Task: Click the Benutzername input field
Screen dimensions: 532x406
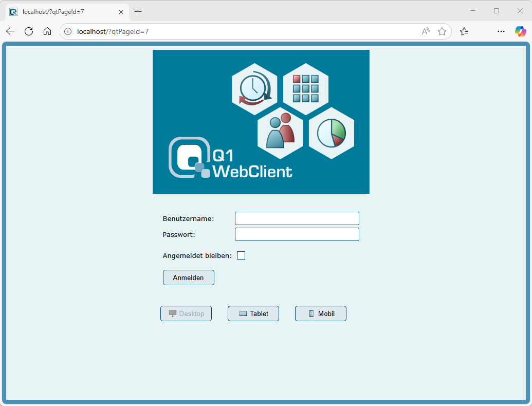Action: click(297, 218)
